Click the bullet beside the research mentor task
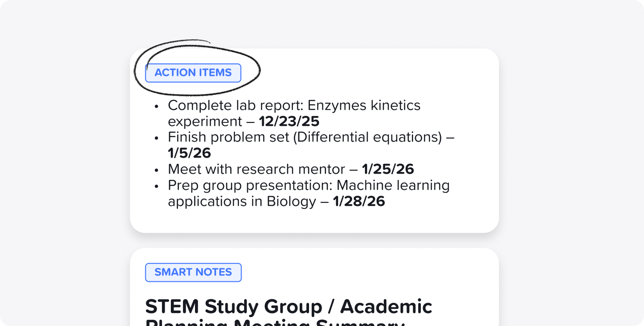644x326 pixels. tap(157, 170)
